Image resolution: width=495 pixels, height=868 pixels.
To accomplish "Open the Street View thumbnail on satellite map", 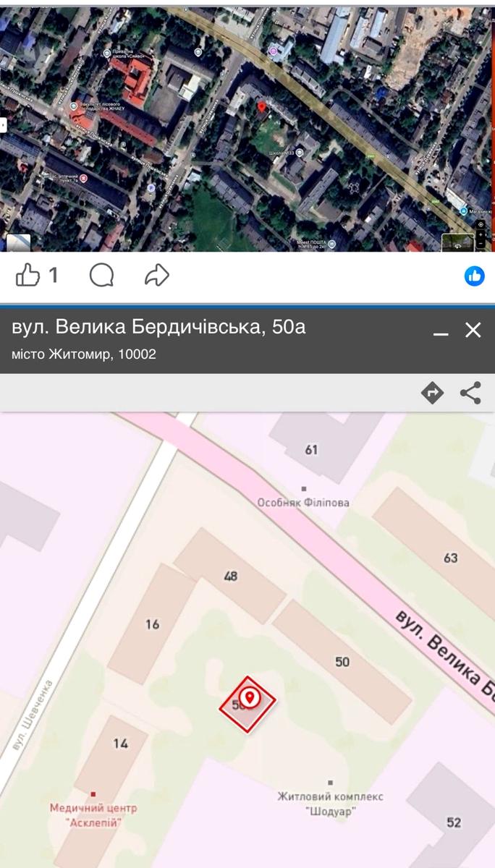I will [457, 243].
